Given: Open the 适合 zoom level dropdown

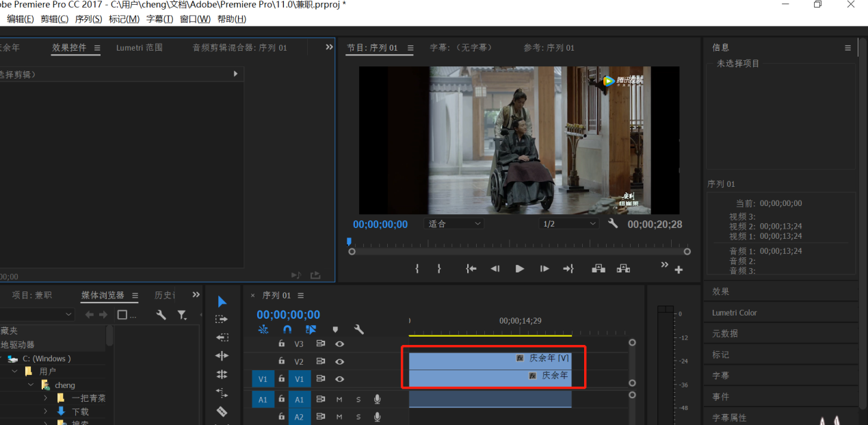Looking at the screenshot, I should [x=454, y=224].
